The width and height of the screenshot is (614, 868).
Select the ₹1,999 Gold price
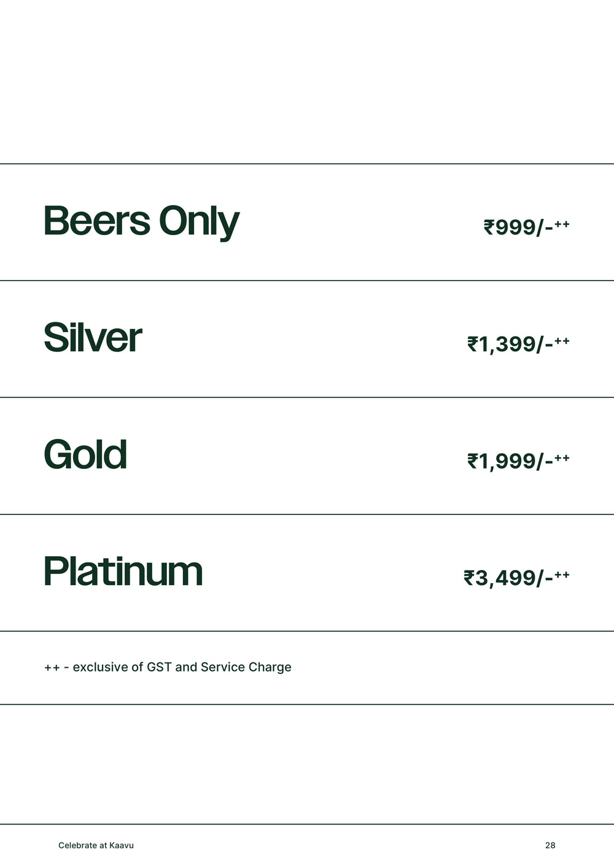pos(511,461)
